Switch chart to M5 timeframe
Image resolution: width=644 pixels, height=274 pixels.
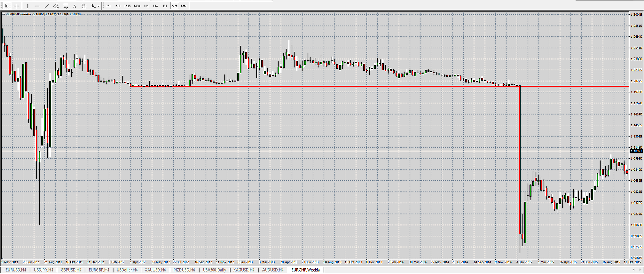coord(118,6)
